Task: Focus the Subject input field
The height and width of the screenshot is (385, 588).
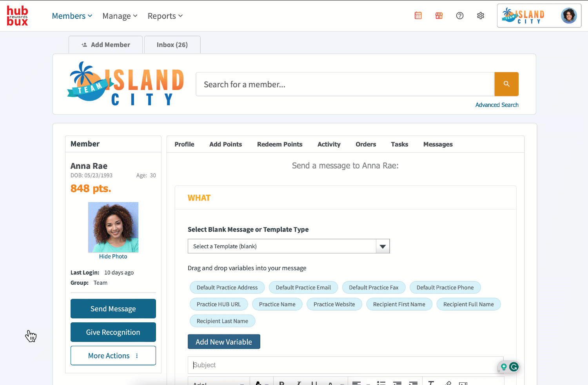Action: click(341, 365)
